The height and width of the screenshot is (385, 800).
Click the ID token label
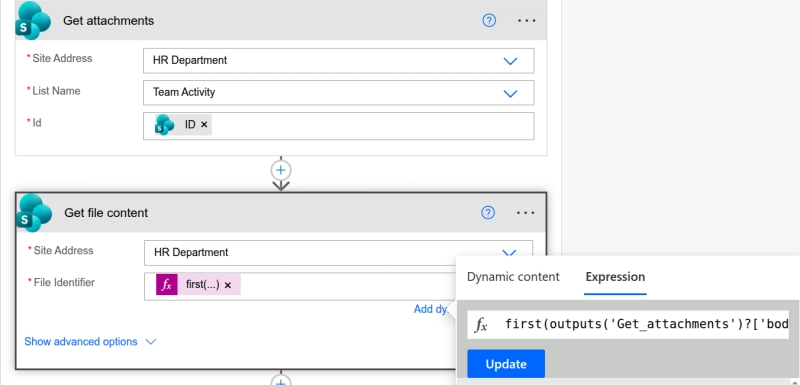pyautogui.click(x=190, y=124)
